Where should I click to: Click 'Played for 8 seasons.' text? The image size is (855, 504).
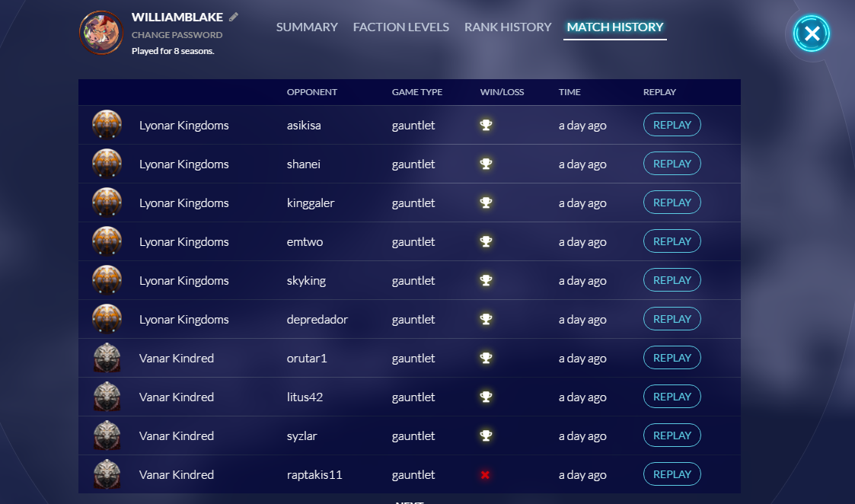coord(173,51)
